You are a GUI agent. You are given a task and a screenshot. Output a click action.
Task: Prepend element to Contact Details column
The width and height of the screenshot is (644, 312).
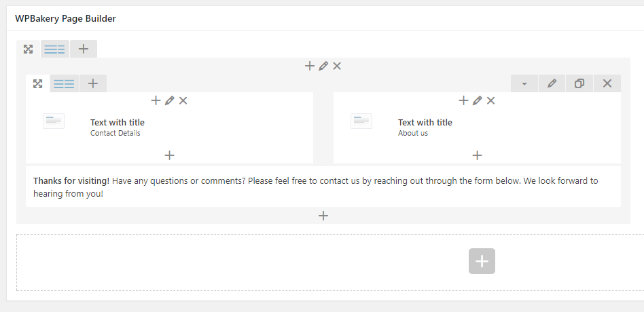click(x=156, y=100)
